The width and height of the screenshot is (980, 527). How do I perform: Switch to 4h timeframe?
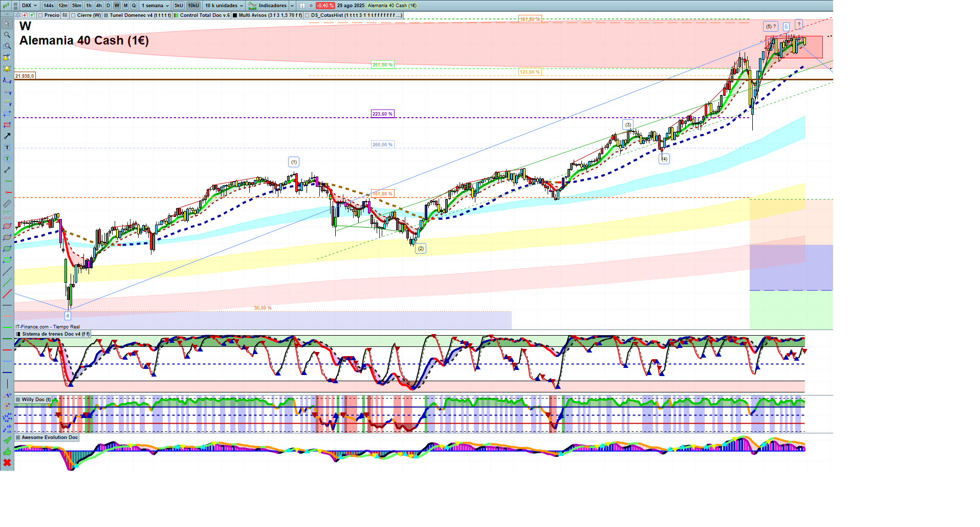pyautogui.click(x=99, y=6)
